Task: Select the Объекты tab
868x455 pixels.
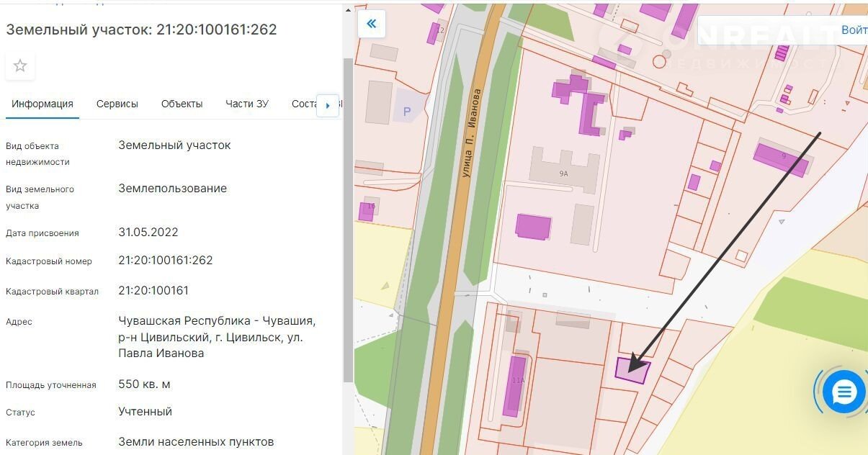Action: point(182,104)
